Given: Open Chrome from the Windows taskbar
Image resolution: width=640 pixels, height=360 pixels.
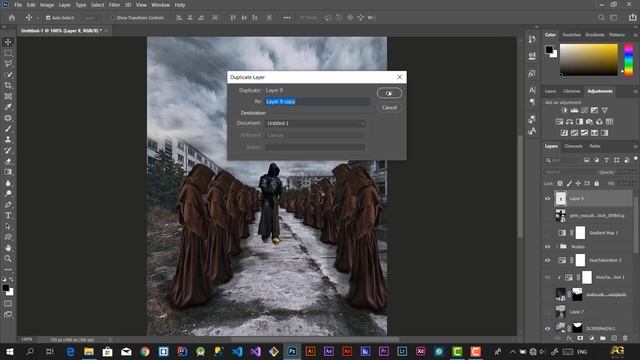Looking at the screenshot, I should (144, 351).
